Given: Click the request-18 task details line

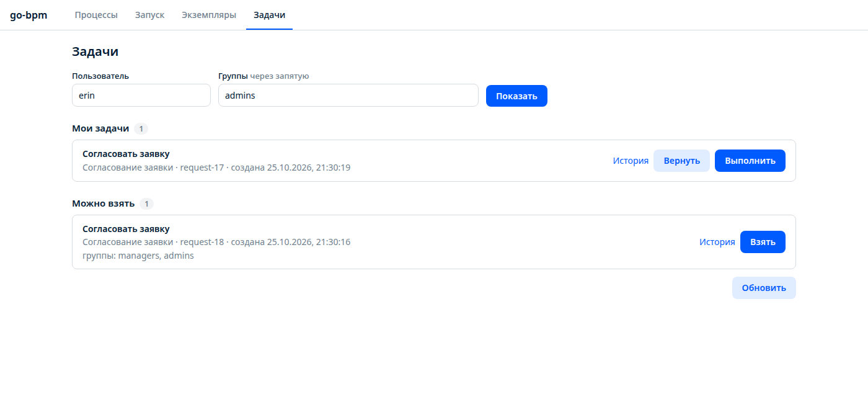Looking at the screenshot, I should tap(216, 242).
